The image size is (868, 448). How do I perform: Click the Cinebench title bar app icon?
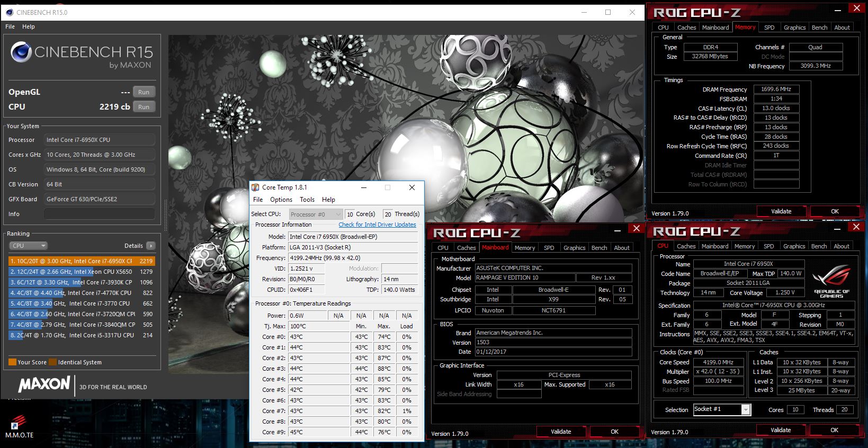point(10,12)
